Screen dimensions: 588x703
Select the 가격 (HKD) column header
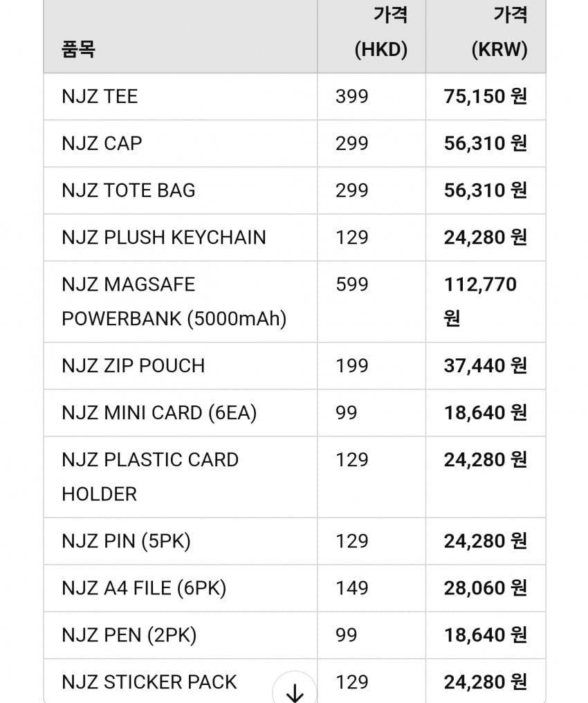pos(380,33)
